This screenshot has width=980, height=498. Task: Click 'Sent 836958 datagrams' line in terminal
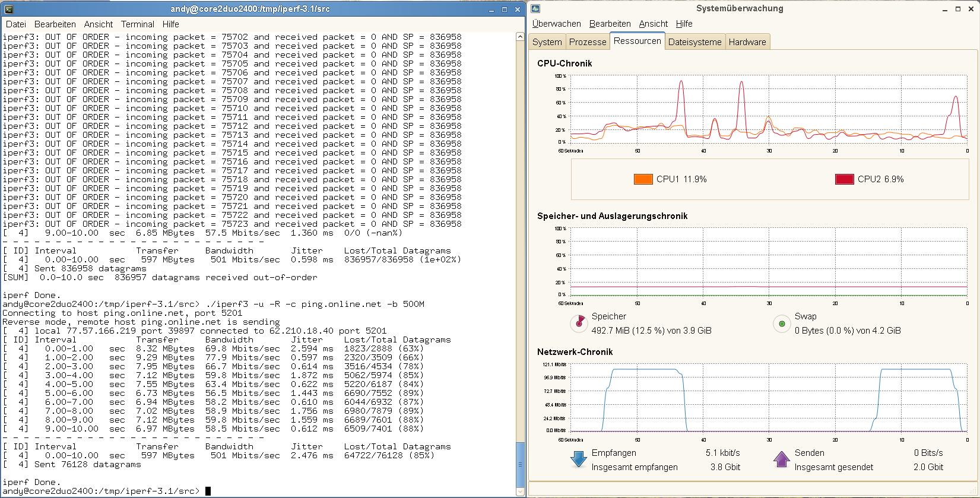90,268
